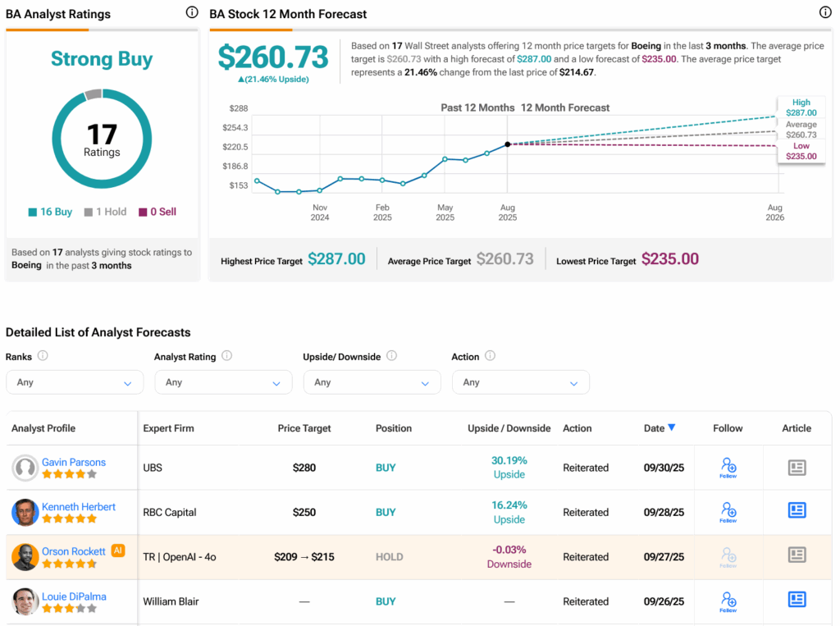
Task: Click the Upside/Downside filter info icon
Action: click(x=391, y=356)
